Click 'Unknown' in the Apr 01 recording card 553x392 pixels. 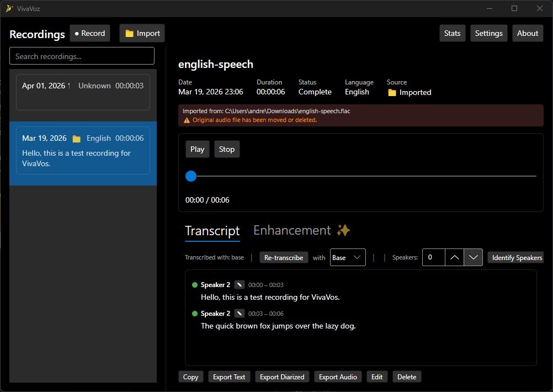[94, 86]
